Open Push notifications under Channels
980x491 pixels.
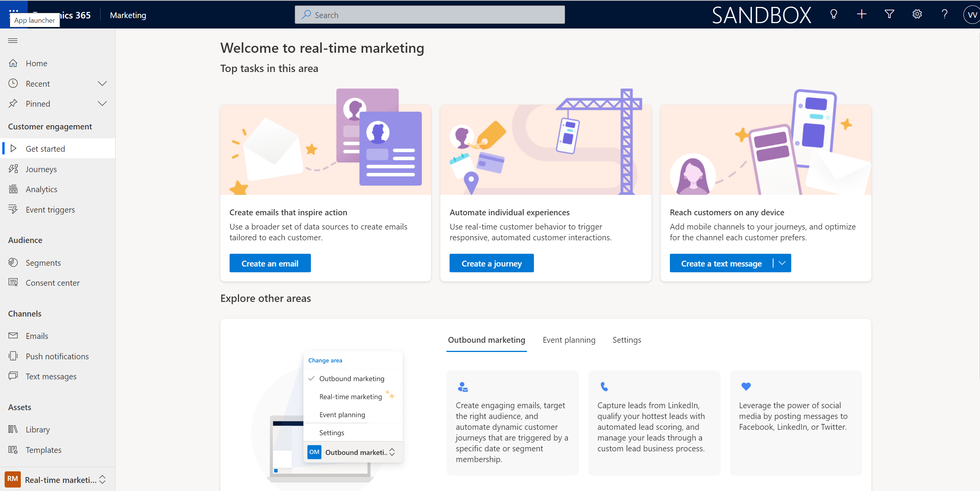tap(57, 356)
